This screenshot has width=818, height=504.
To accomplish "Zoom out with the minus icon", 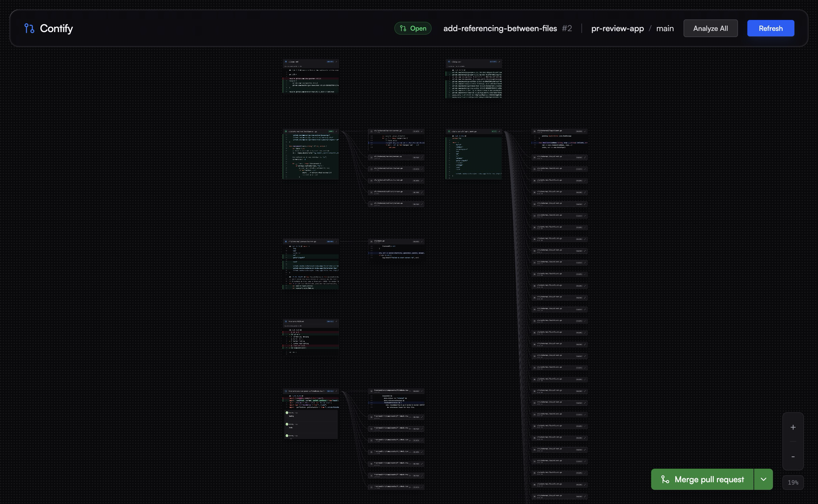I will click(793, 456).
